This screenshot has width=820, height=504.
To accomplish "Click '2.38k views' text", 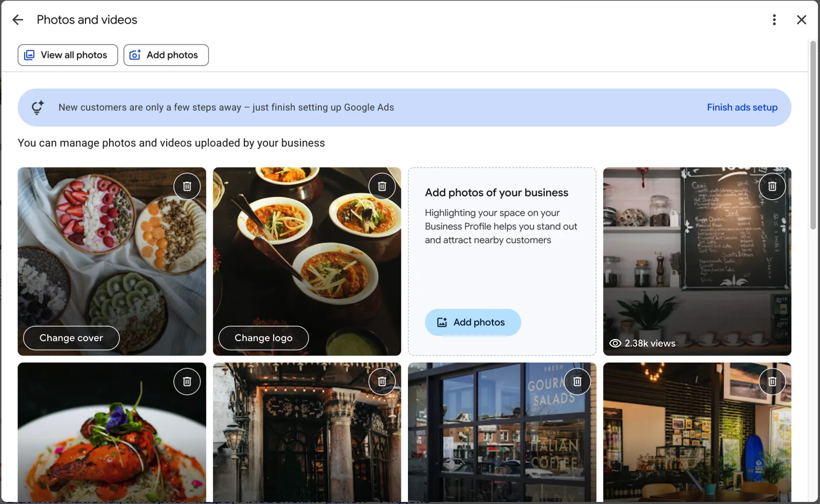I will [650, 343].
